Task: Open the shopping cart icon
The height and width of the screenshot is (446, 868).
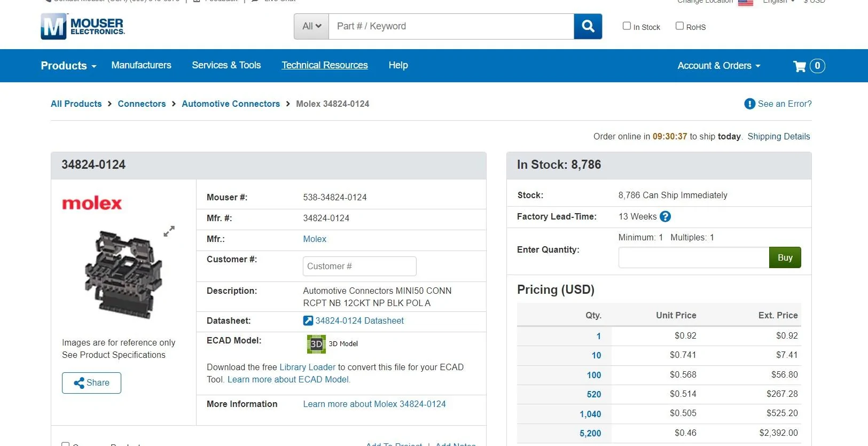Action: (x=800, y=66)
